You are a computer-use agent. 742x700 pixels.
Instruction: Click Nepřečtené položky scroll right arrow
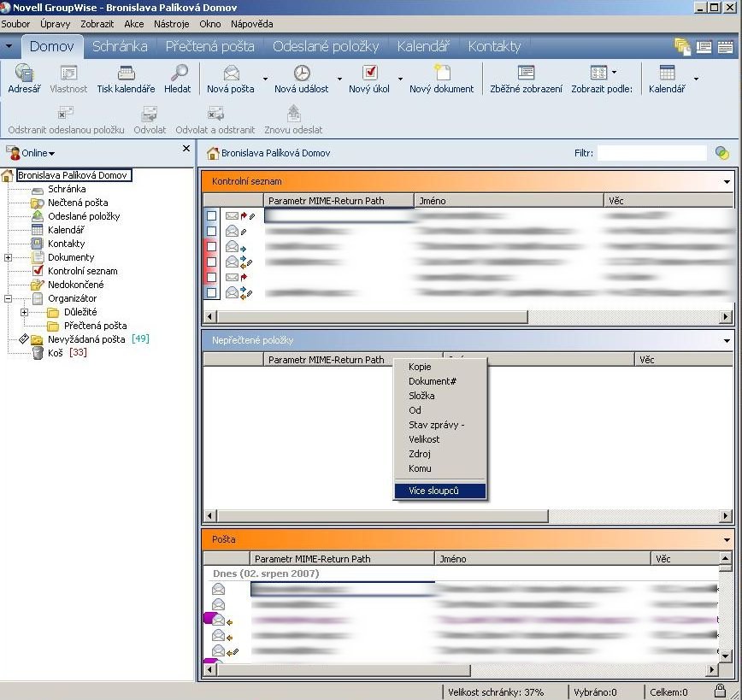[x=726, y=515]
